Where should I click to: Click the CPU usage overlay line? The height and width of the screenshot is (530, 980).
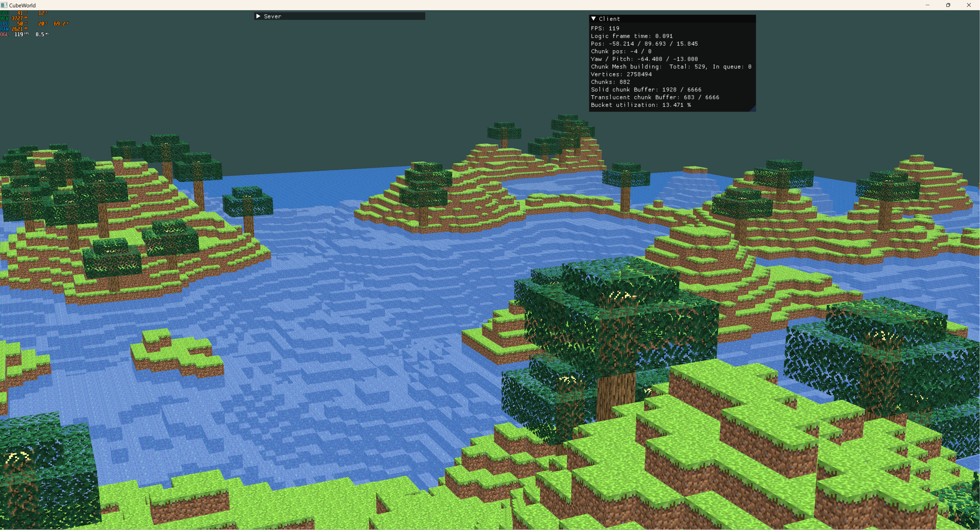[34, 23]
